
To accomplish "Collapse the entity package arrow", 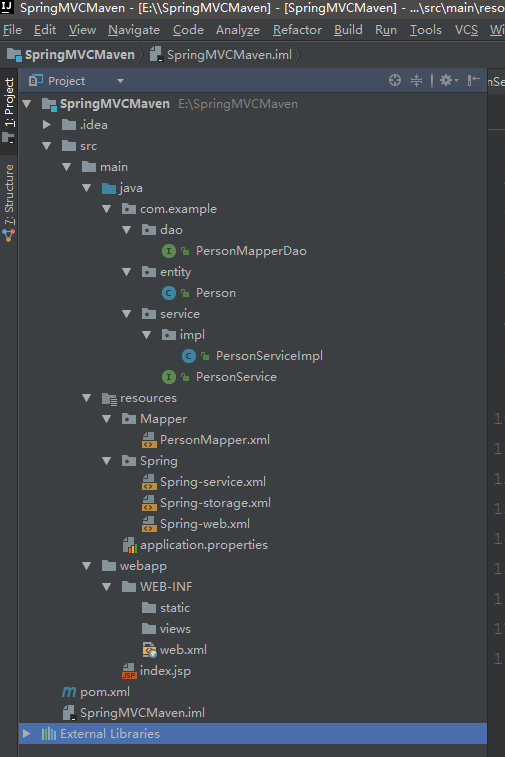I will [127, 272].
